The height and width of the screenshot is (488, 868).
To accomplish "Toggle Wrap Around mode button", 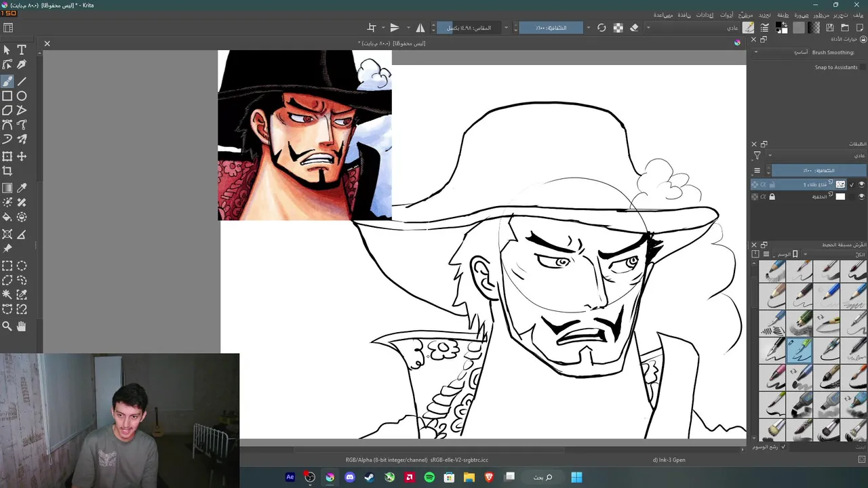I will (x=371, y=28).
